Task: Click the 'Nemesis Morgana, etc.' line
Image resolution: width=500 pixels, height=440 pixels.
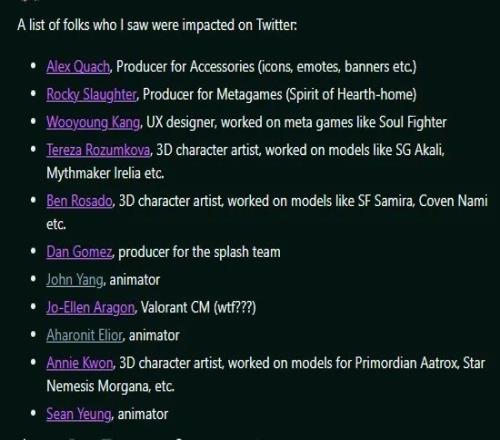Action: pos(110,386)
